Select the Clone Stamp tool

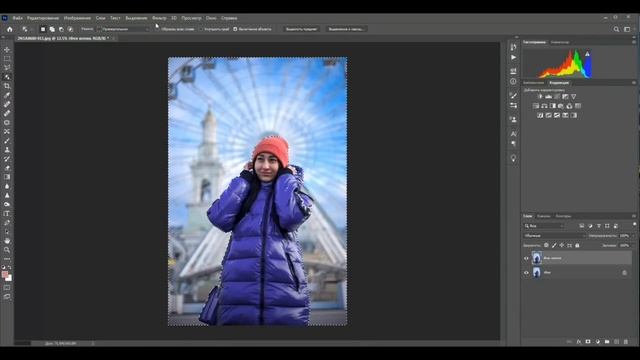tap(7, 150)
